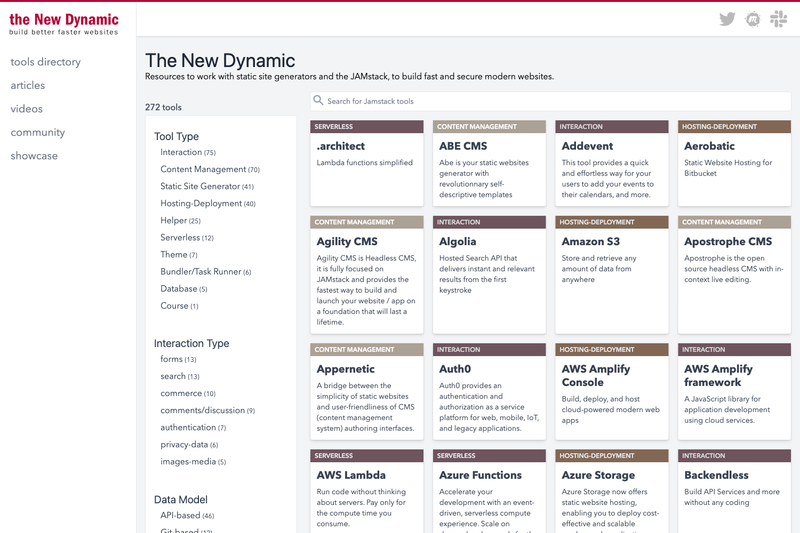
Task: Open the Meetup icon link
Action: pyautogui.click(x=753, y=19)
